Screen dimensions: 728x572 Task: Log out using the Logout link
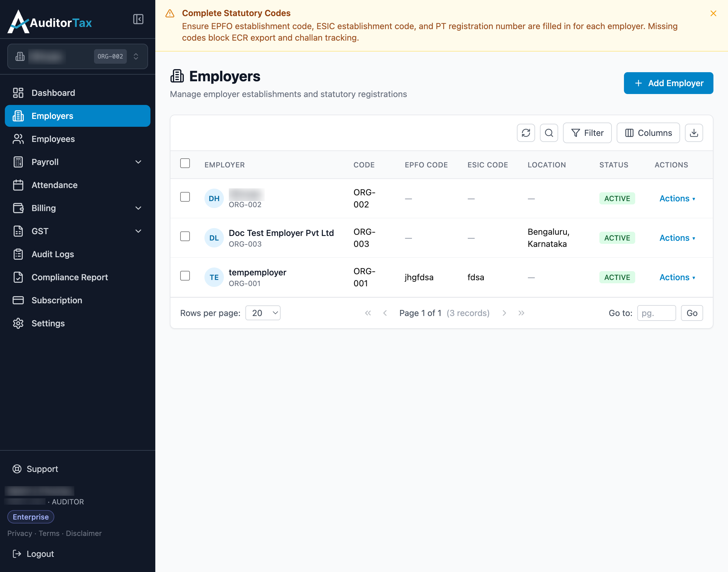click(x=33, y=554)
